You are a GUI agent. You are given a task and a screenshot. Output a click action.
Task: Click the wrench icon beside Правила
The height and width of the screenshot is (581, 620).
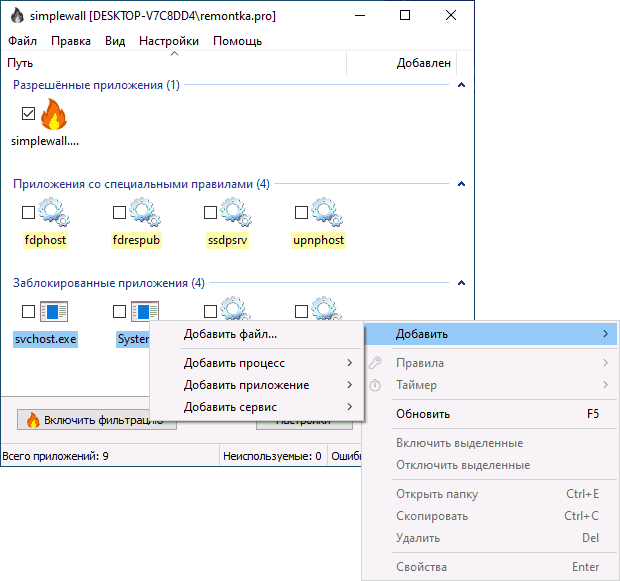(x=375, y=363)
